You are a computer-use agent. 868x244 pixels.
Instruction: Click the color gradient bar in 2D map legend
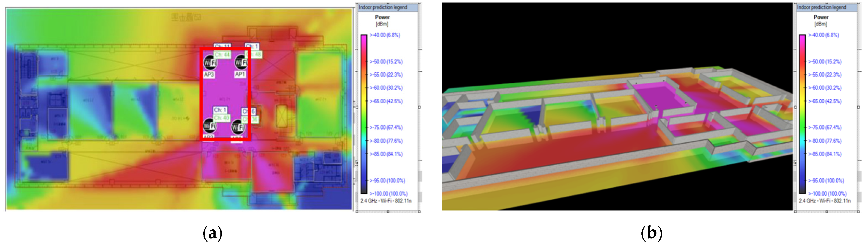pos(364,114)
